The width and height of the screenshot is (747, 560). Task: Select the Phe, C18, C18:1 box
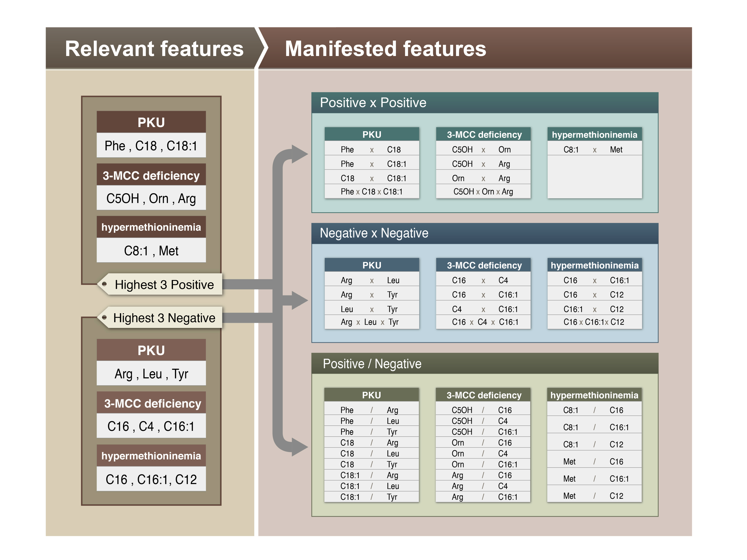151,145
